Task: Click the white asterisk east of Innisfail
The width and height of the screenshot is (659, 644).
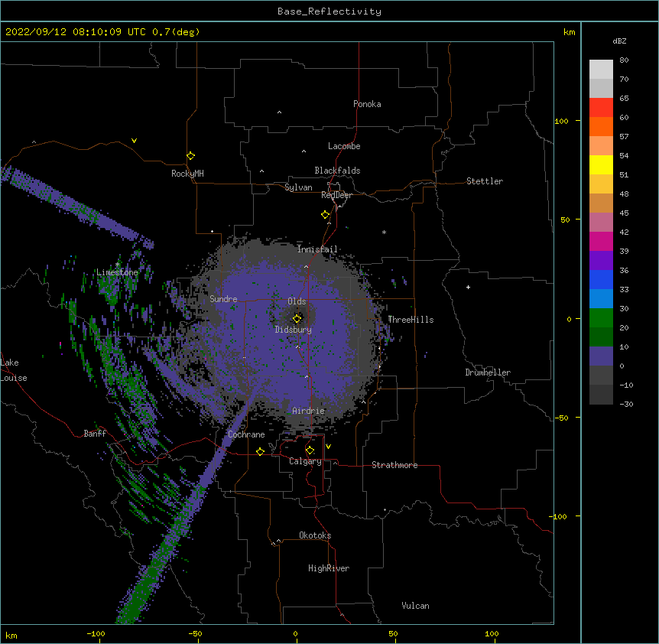Action: coord(384,232)
